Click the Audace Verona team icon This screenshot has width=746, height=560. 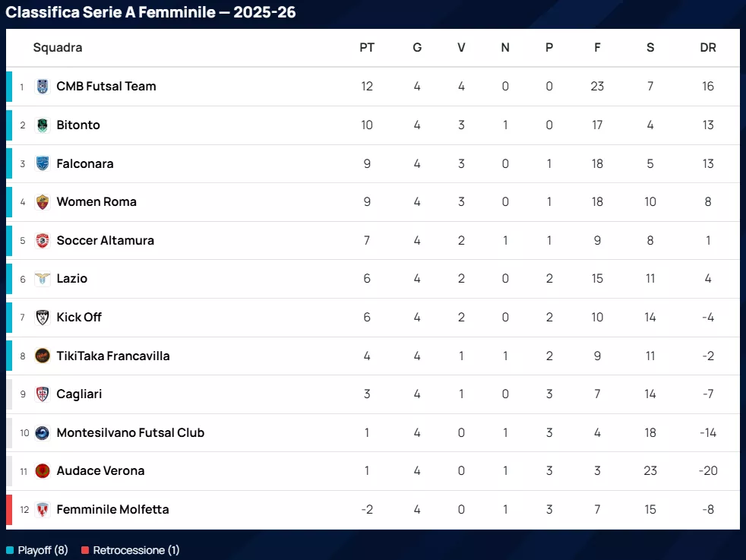pos(43,471)
